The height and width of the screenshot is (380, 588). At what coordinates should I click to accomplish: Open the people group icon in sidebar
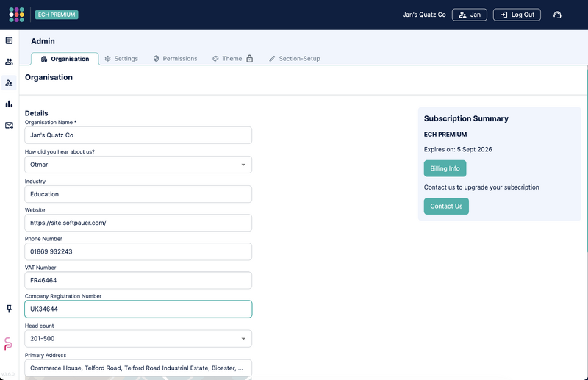coord(9,62)
